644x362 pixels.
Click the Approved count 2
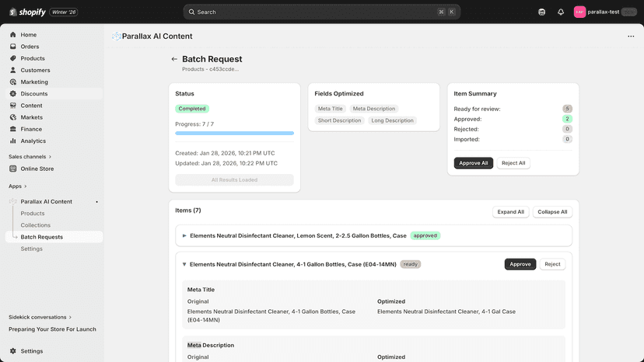567,119
